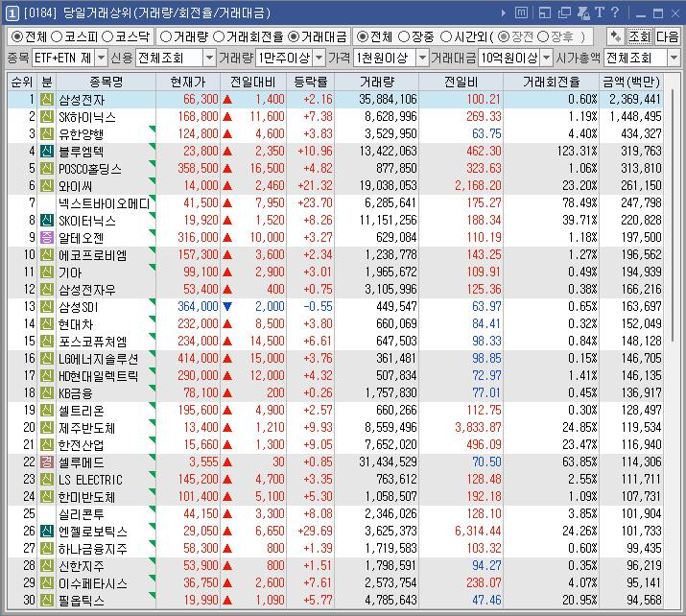This screenshot has width=686, height=616.
Task: Click the 신 badge next to 필옵틱스
Action: tap(47, 601)
